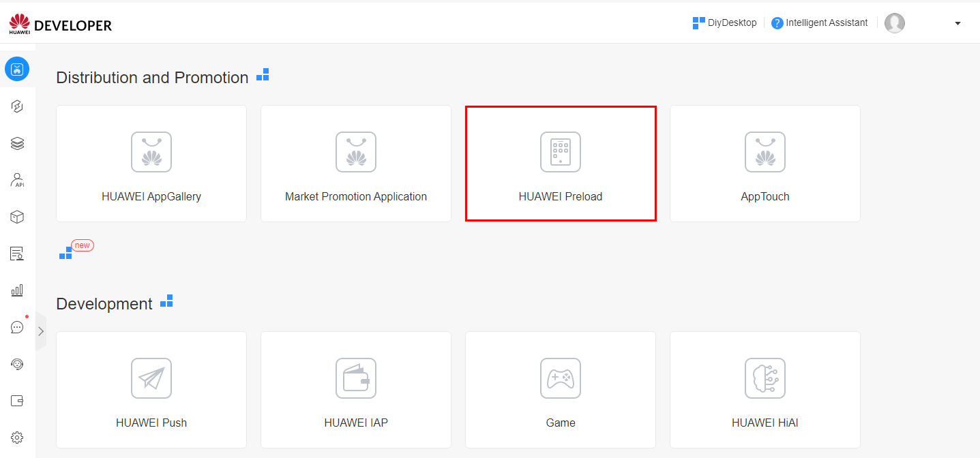Image resolution: width=980 pixels, height=458 pixels.
Task: Expand the sidebar with the chevron handle
Action: click(41, 331)
